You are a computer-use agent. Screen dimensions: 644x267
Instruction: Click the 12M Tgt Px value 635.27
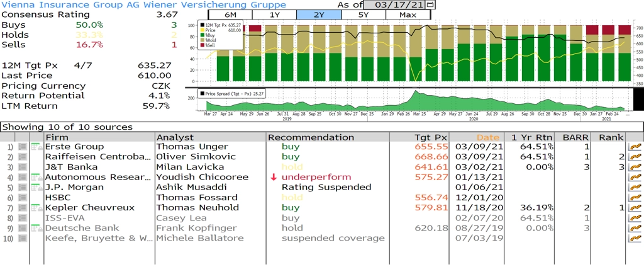155,65
